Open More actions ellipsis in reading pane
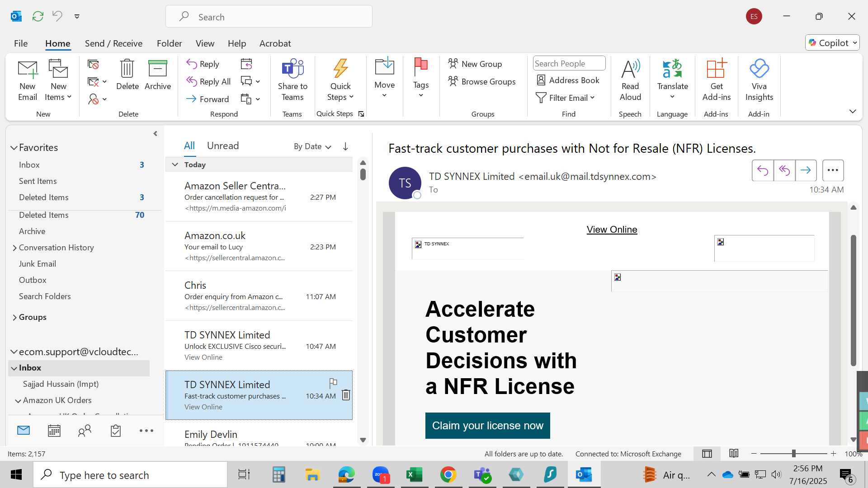Screen dimensions: 868x488 pyautogui.click(x=833, y=170)
